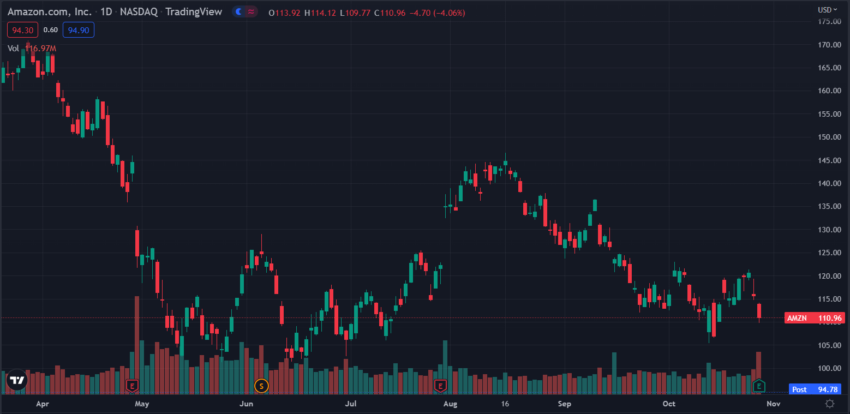Select the 1D interval label
Image resolution: width=850 pixels, height=414 pixels.
106,11
